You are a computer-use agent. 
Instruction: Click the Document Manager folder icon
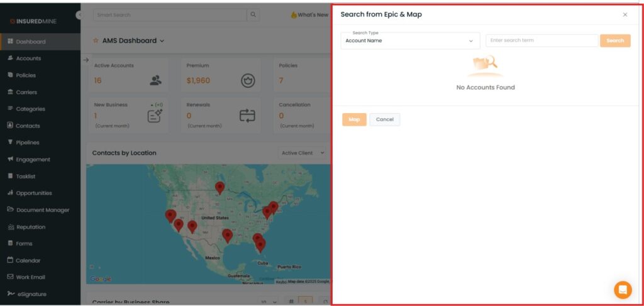10,210
